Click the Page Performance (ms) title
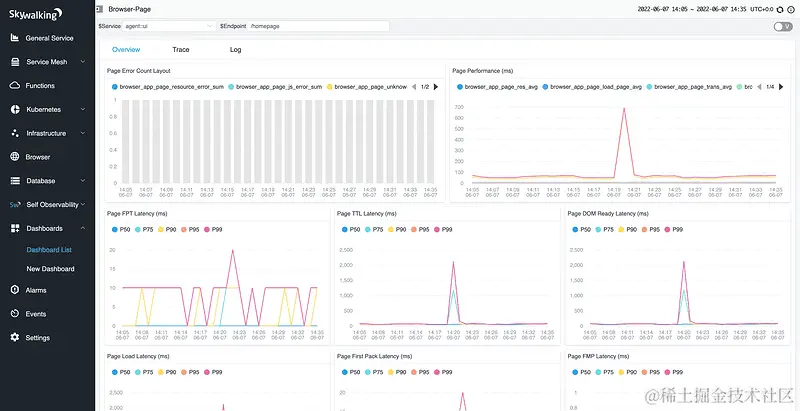The image size is (800, 411). pyautogui.click(x=483, y=71)
